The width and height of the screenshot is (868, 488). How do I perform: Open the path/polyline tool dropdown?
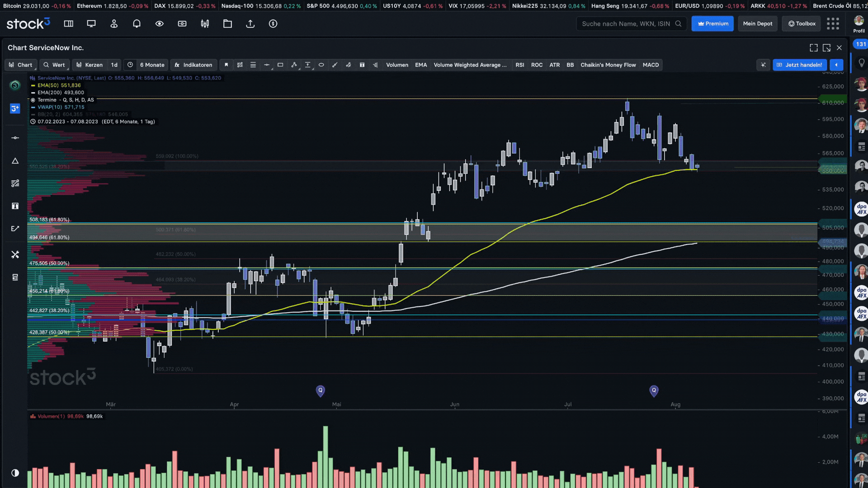coord(294,65)
